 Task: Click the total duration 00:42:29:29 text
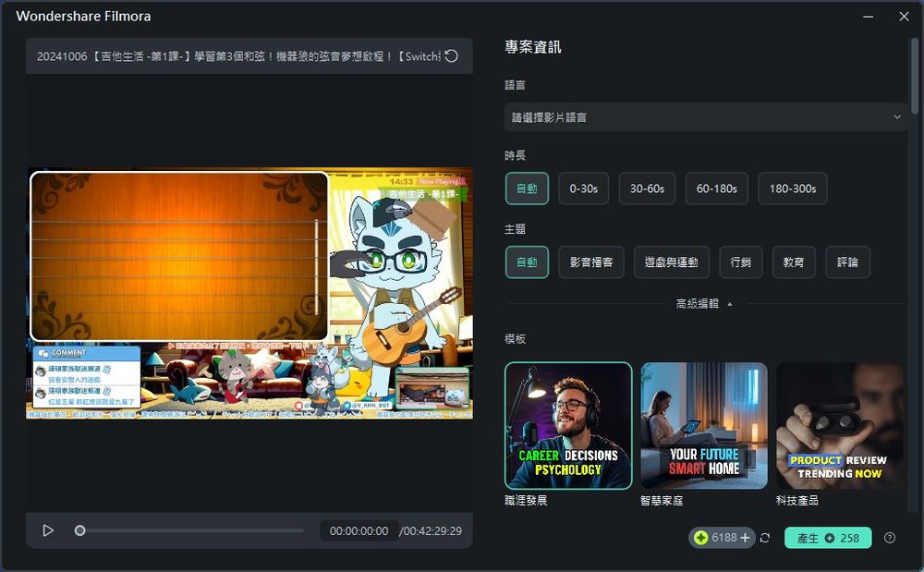click(x=431, y=530)
